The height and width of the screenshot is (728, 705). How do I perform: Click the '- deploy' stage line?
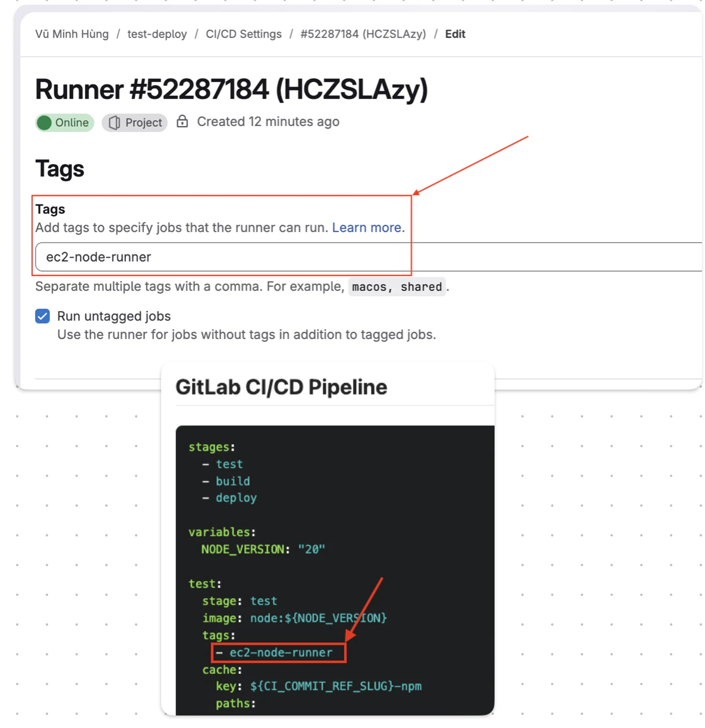pyautogui.click(x=229, y=498)
